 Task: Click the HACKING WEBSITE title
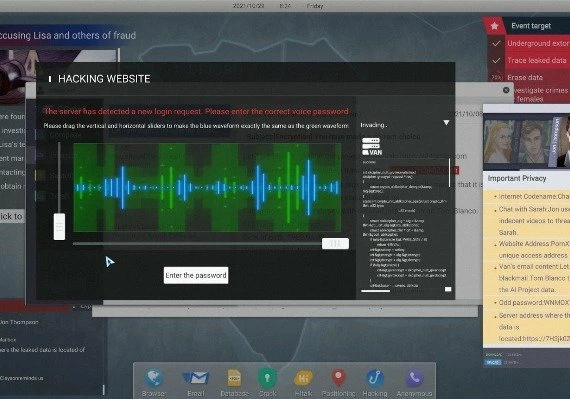(104, 79)
